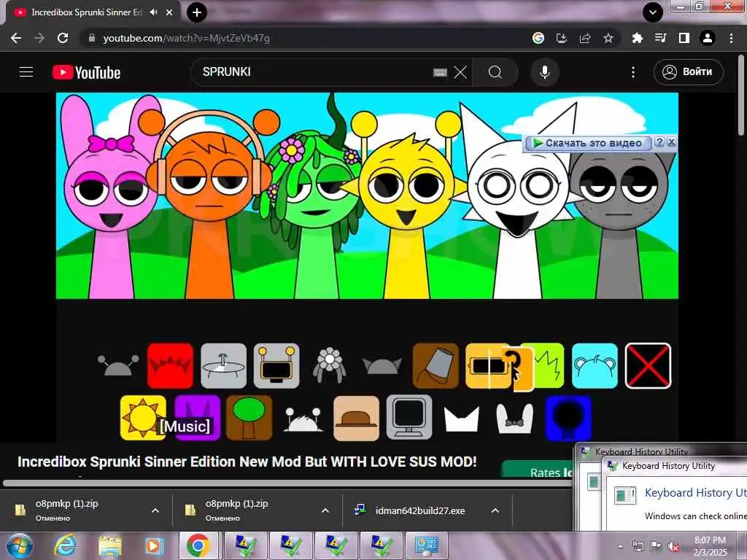This screenshot has width=747, height=560.
Task: Select the white bunny bowtie Sprunki icon
Action: [514, 419]
